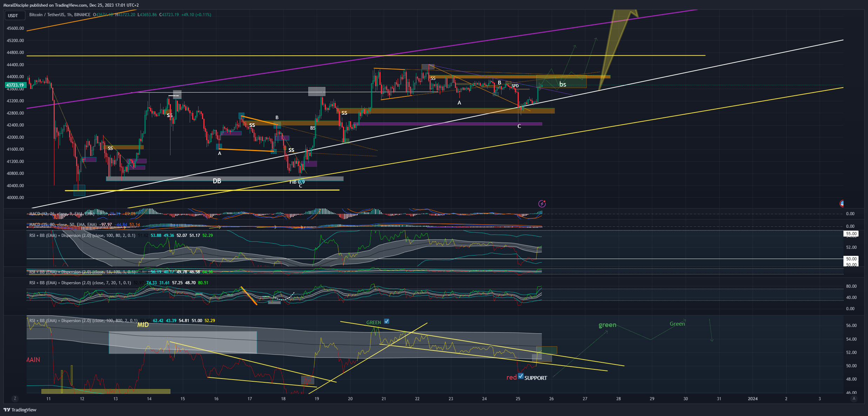Select RSI + BB (close, 7, 20) legend

point(80,283)
